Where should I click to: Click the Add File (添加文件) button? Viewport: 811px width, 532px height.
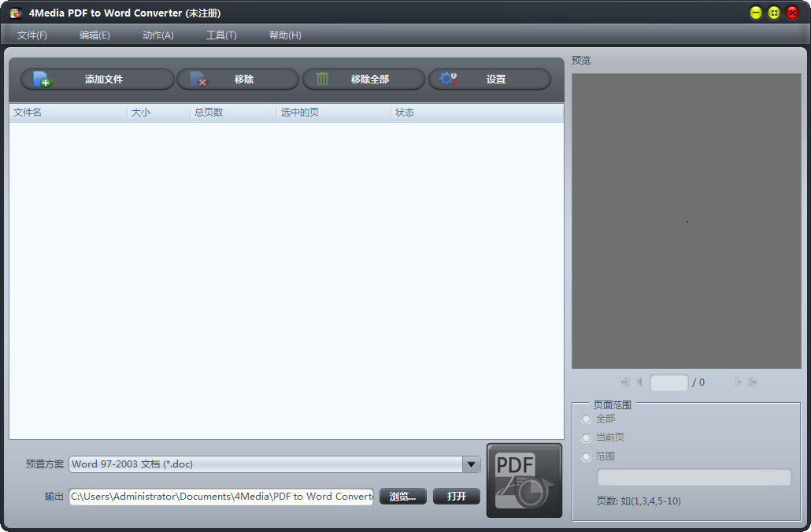pyautogui.click(x=97, y=79)
